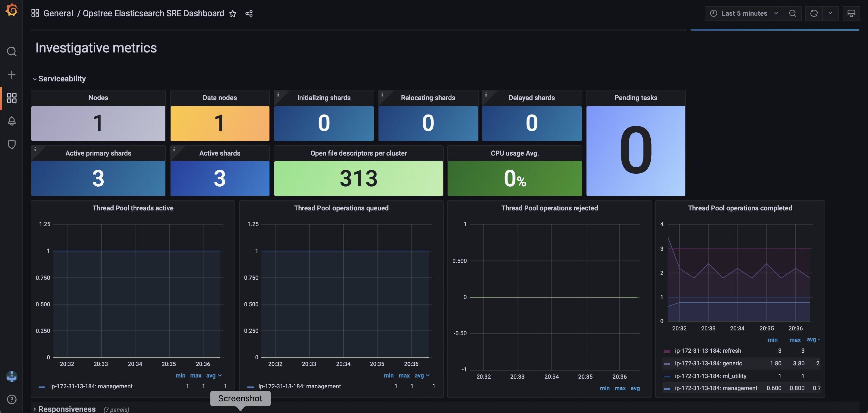Click the zoom out time range icon
The image size is (868, 413).
(793, 14)
